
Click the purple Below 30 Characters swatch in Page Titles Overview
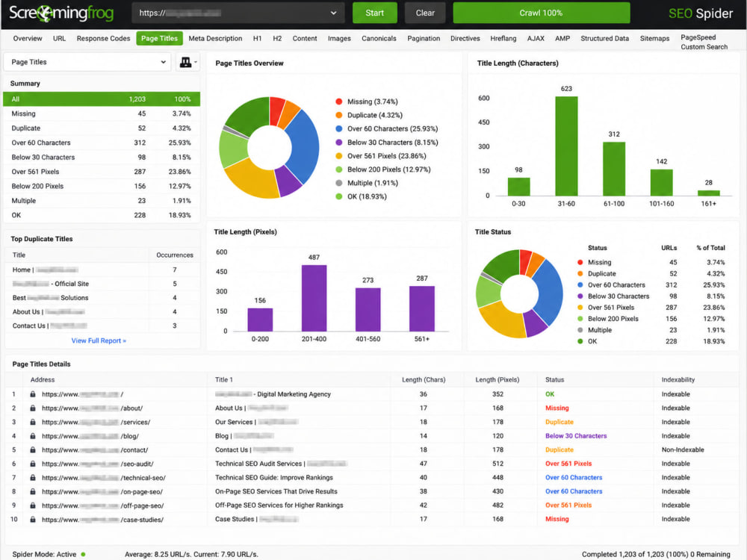point(338,143)
